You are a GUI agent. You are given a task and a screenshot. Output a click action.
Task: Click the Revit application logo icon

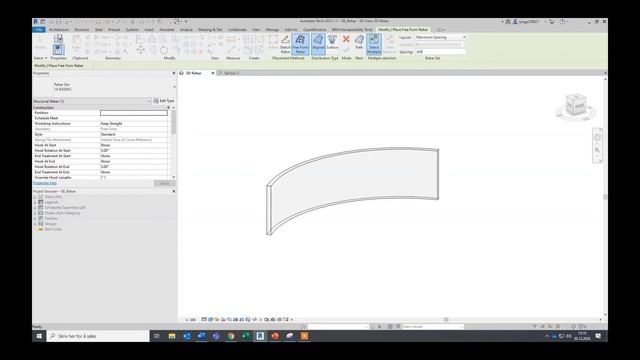coord(36,22)
